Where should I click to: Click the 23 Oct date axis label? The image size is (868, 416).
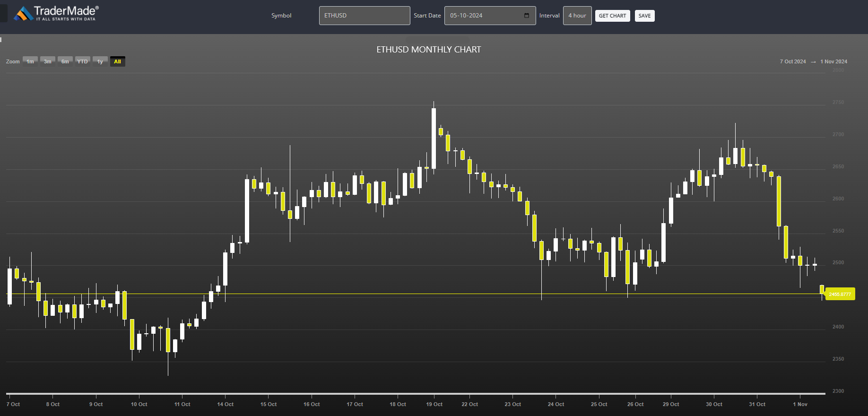(x=512, y=404)
